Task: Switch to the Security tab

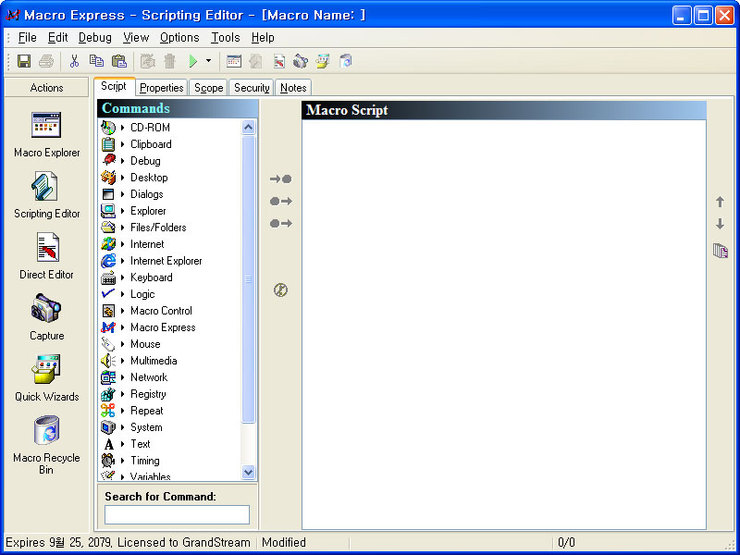Action: click(252, 88)
